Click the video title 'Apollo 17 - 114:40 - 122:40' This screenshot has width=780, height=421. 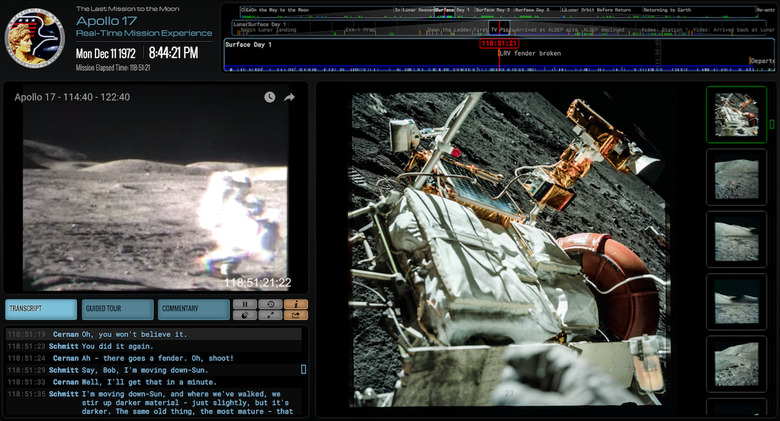tap(72, 97)
